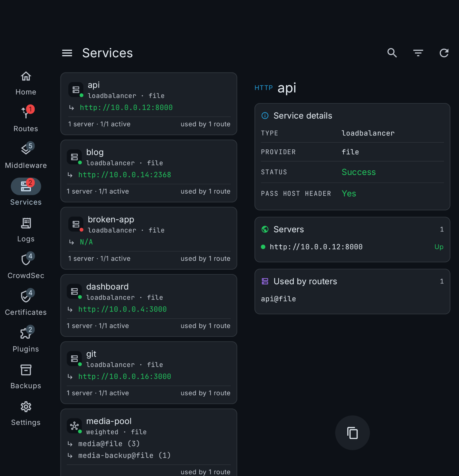The width and height of the screenshot is (459, 476).
Task: Select the blog service card
Action: click(x=149, y=171)
